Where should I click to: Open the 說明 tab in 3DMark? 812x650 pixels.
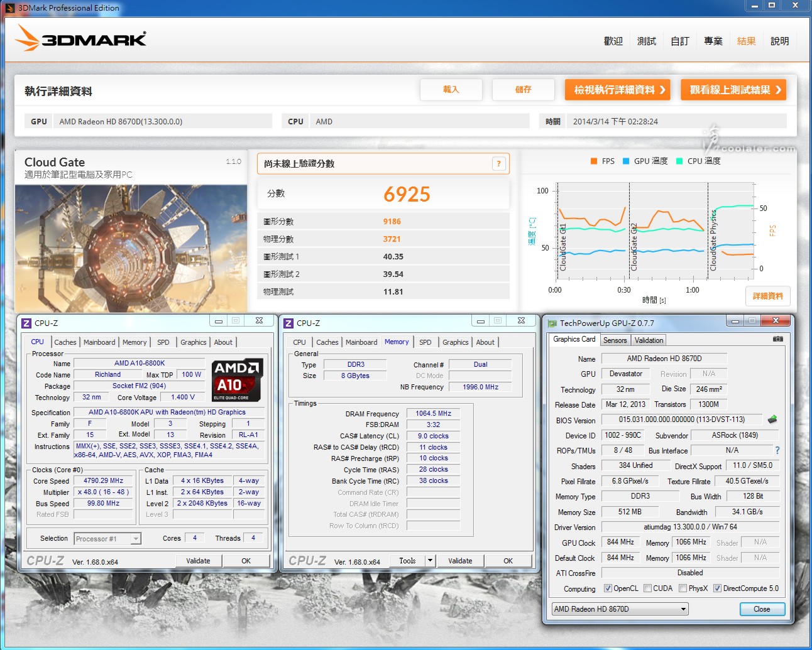pyautogui.click(x=780, y=41)
